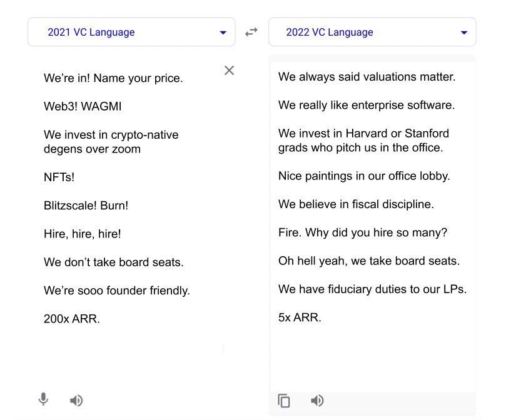Play audio of the translated text
Image resolution: width=506 pixels, height=420 pixels.
(317, 401)
